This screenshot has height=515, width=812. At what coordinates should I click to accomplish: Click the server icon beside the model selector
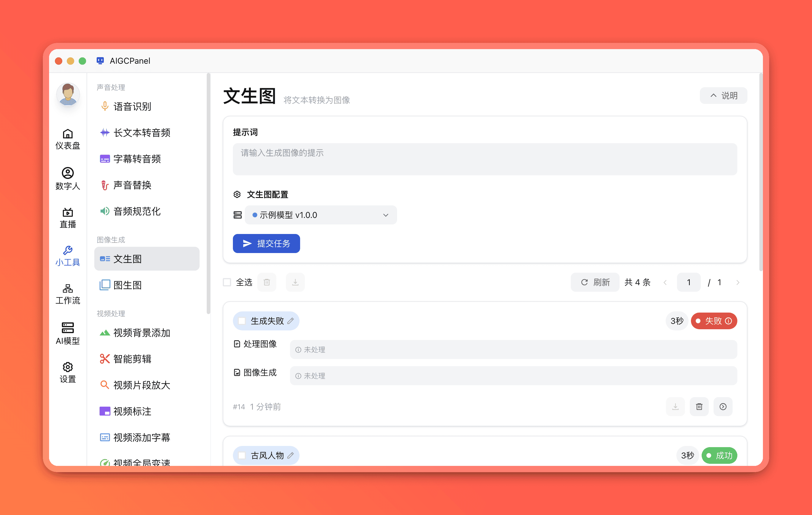pos(237,215)
